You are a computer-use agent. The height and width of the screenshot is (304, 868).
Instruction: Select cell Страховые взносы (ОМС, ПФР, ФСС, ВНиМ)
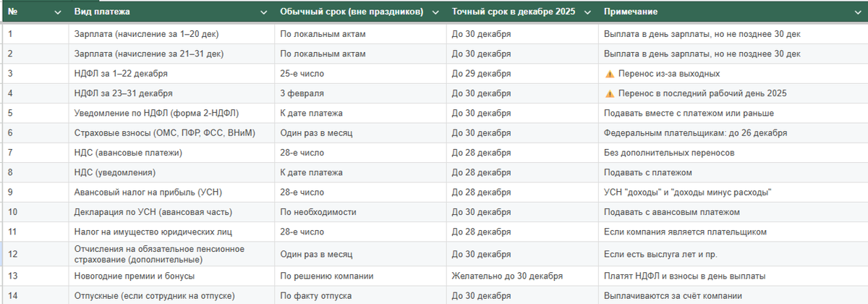point(172,133)
